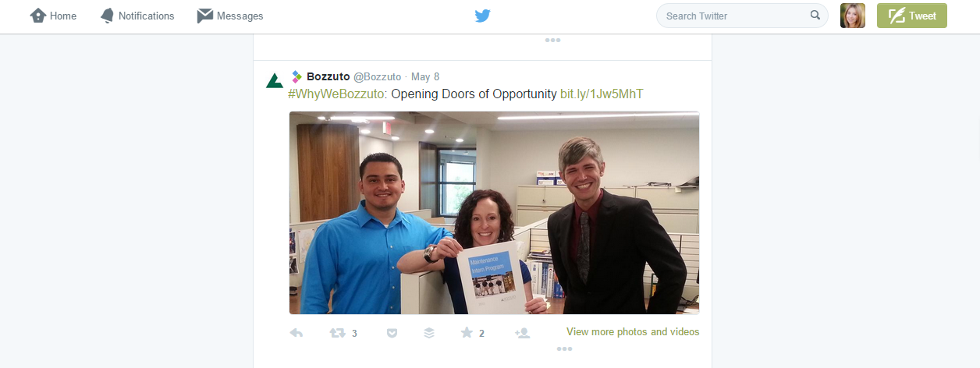Click the follow user icon under the tweet
Image resolution: width=980 pixels, height=368 pixels.
point(523,333)
